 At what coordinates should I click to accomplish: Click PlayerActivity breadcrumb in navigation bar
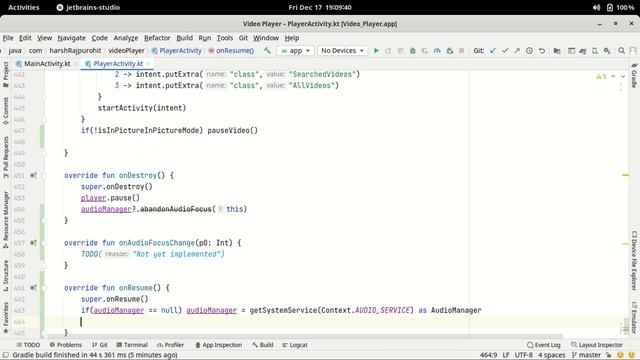coord(177,51)
